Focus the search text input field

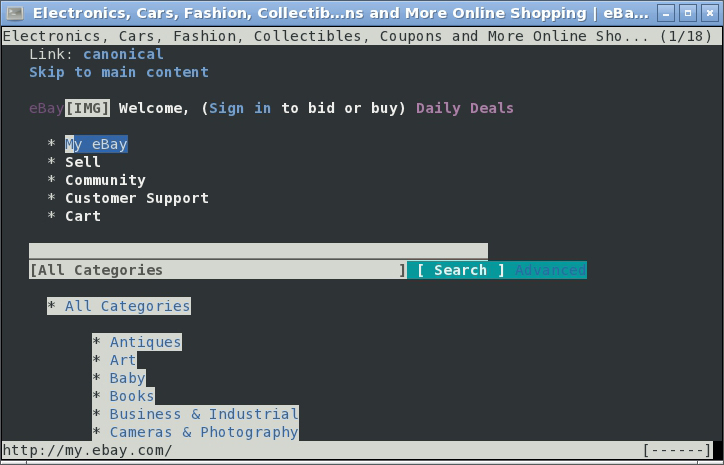click(x=258, y=251)
